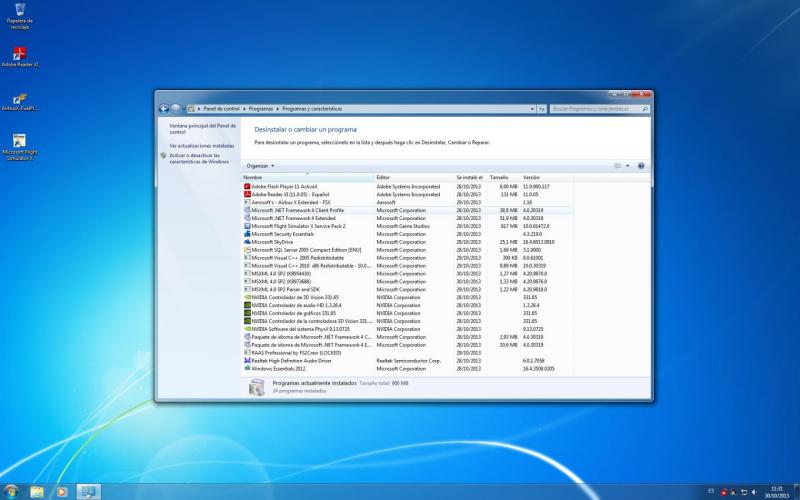This screenshot has height=500, width=800.
Task: Click the Panel de control breadcrumb
Action: [x=221, y=109]
